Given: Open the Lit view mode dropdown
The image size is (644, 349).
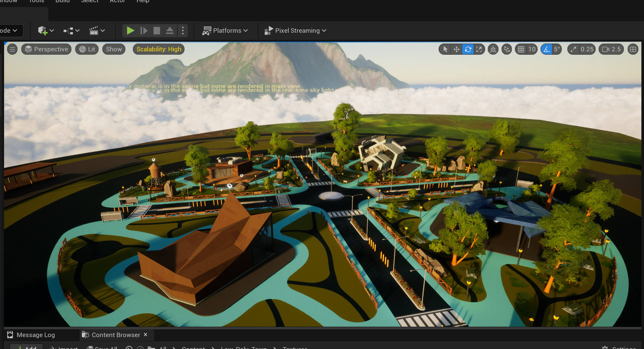Looking at the screenshot, I should (87, 49).
